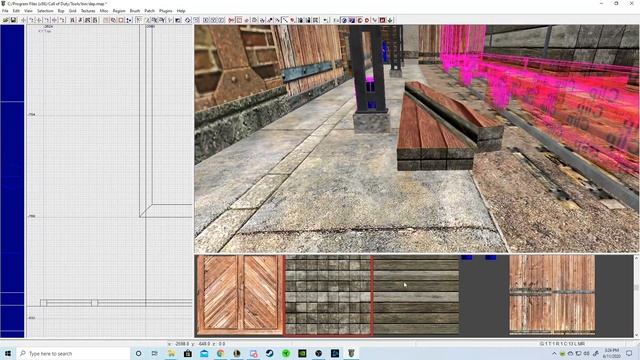Click the Y-axis flip toolbar icon
Image resolution: width=640 pixels, height=360 pixels.
click(x=39, y=20)
